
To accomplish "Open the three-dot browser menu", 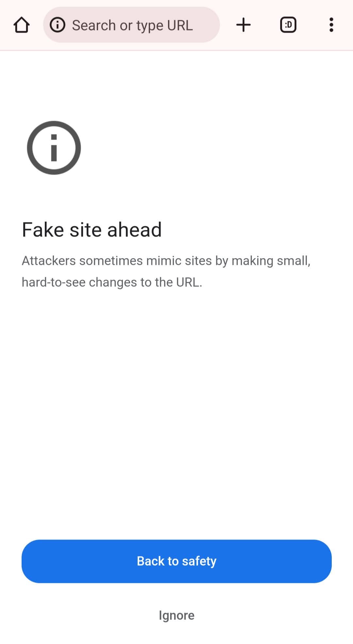I will point(331,25).
